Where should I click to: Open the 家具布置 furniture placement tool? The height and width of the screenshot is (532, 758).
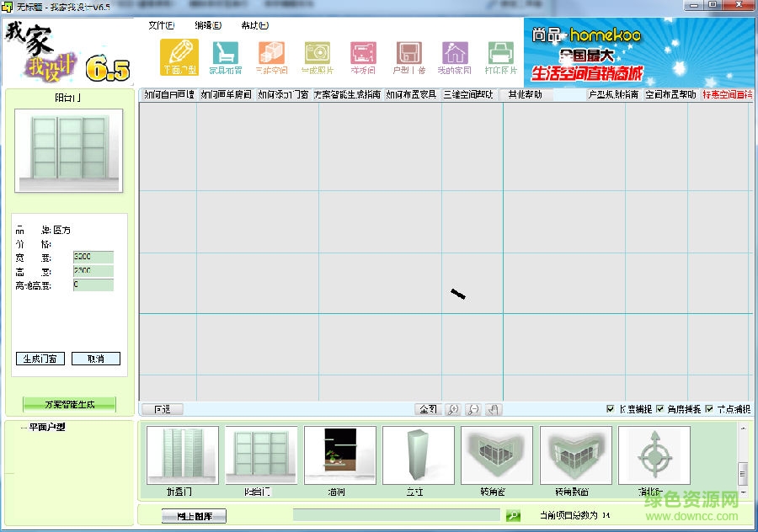[x=226, y=56]
